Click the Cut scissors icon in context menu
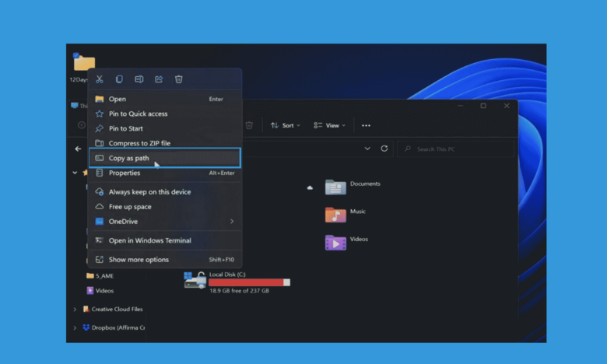The width and height of the screenshot is (607, 364). [x=100, y=79]
